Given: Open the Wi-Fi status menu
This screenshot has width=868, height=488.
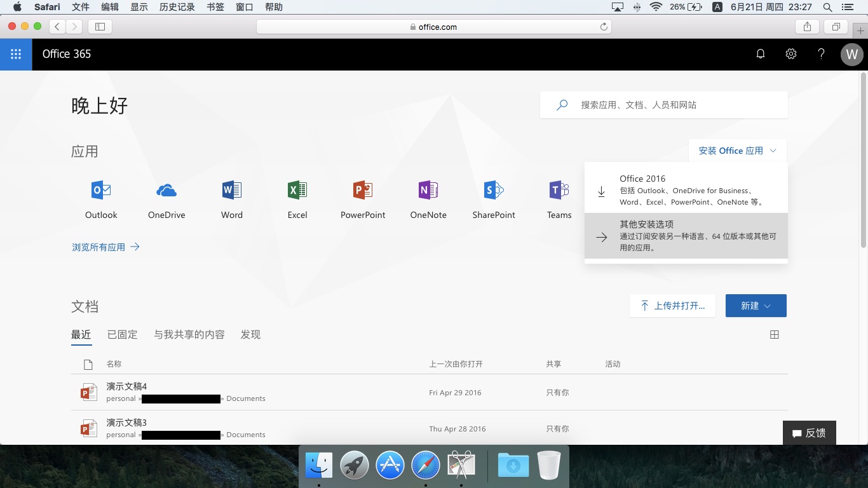Looking at the screenshot, I should (x=656, y=7).
